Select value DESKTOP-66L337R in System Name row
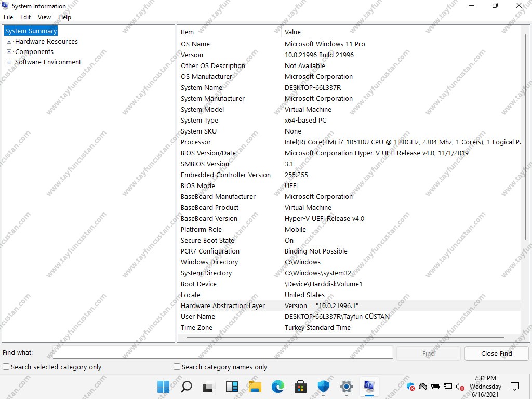This screenshot has height=399, width=532. pos(312,87)
